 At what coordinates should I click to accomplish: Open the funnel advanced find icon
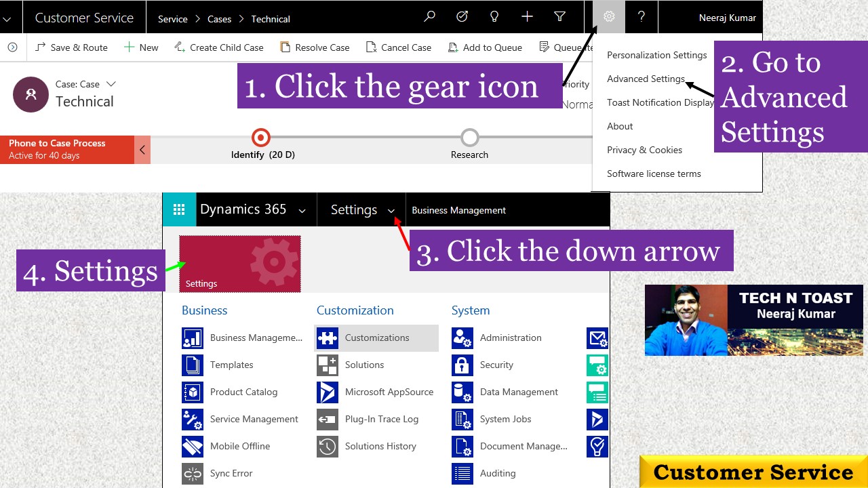[559, 17]
